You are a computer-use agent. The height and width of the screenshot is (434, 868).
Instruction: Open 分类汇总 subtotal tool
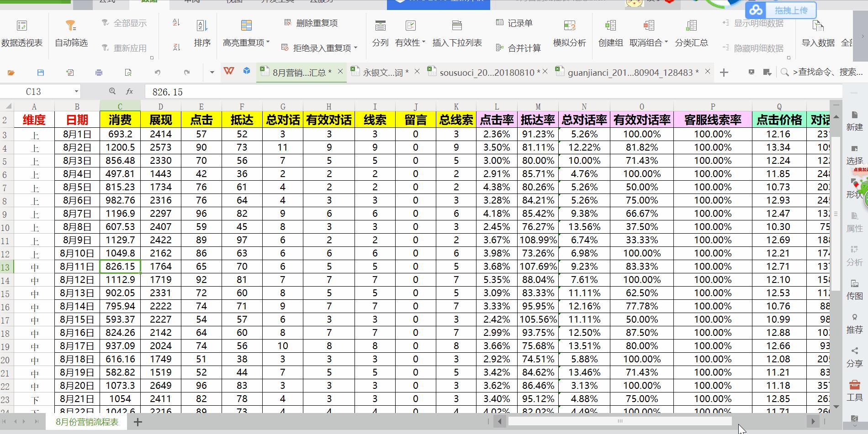coord(692,32)
